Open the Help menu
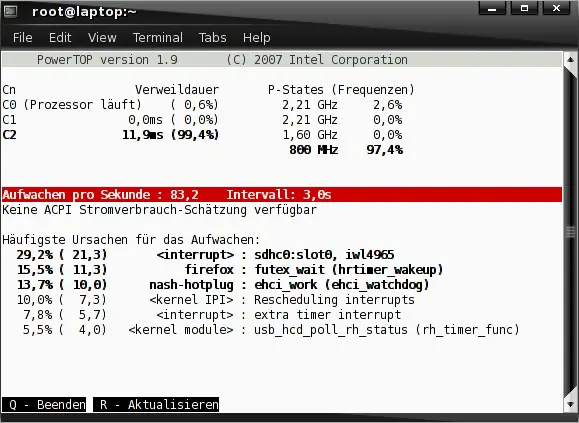Image resolution: width=579 pixels, height=423 pixels. 256,38
